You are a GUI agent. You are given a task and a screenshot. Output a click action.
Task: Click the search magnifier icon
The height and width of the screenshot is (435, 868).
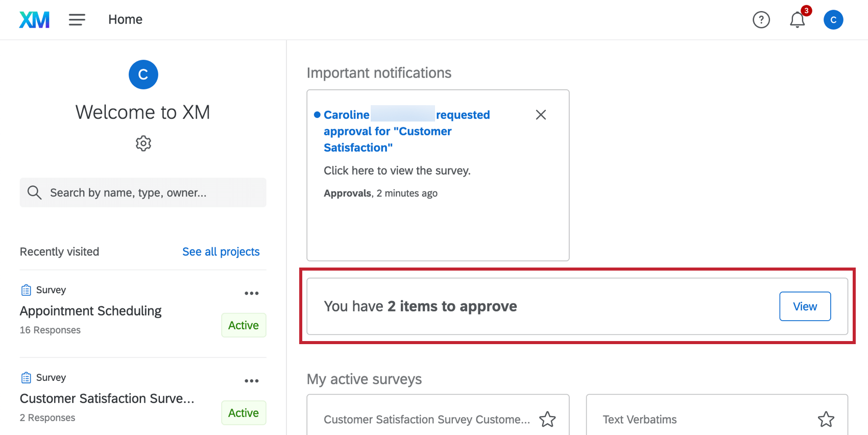coord(34,192)
